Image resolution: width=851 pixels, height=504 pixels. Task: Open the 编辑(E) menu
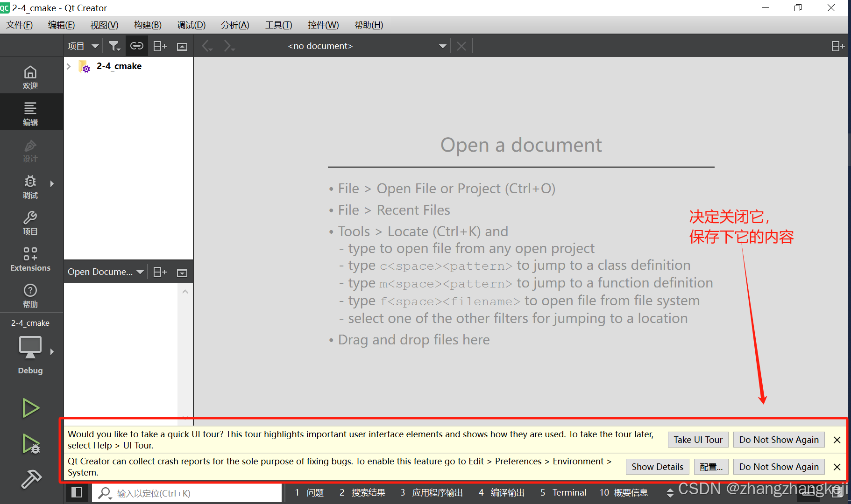click(x=61, y=25)
